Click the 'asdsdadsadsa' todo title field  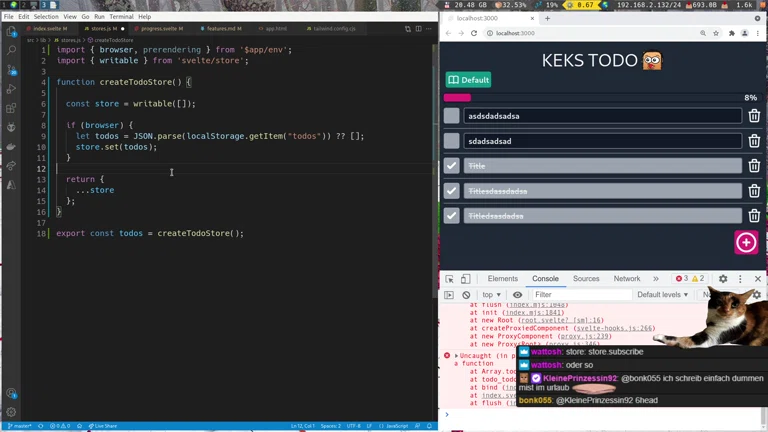pyautogui.click(x=602, y=116)
